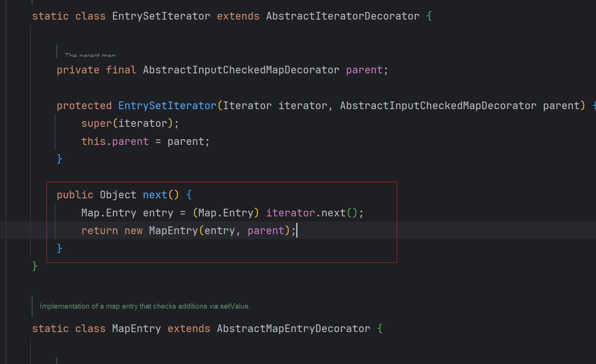This screenshot has width=596, height=364.
Task: Click the Object return type of next()
Action: click(x=118, y=195)
